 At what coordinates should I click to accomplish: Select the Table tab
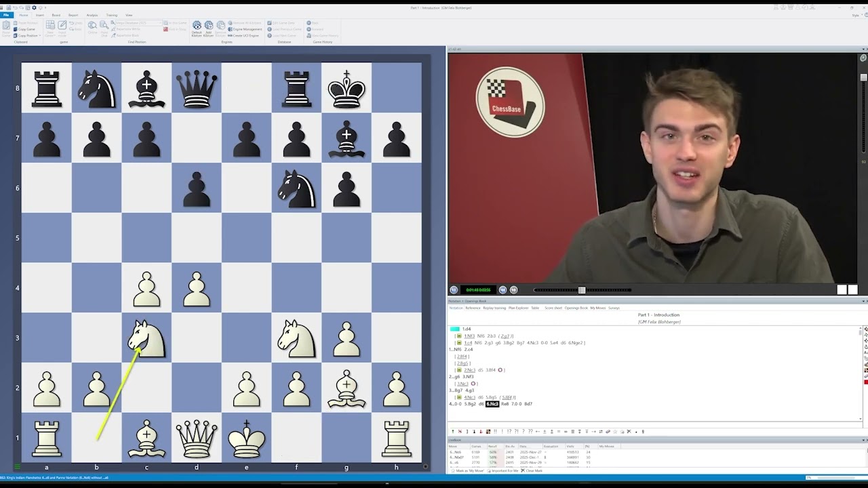tap(535, 308)
